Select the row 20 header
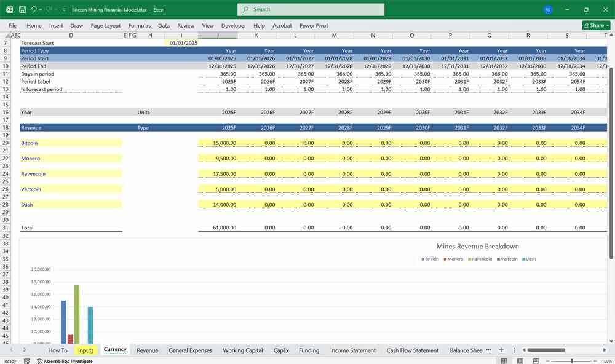This screenshot has height=364, width=615. pos(6,143)
